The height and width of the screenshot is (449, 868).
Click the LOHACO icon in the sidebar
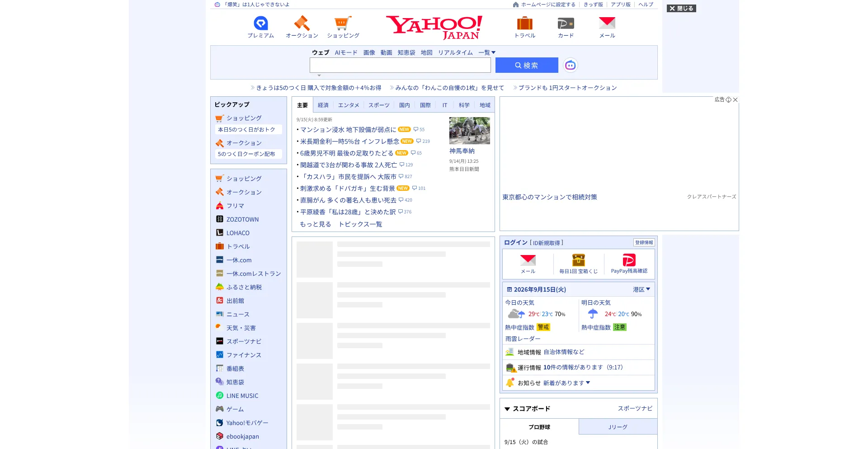point(220,233)
